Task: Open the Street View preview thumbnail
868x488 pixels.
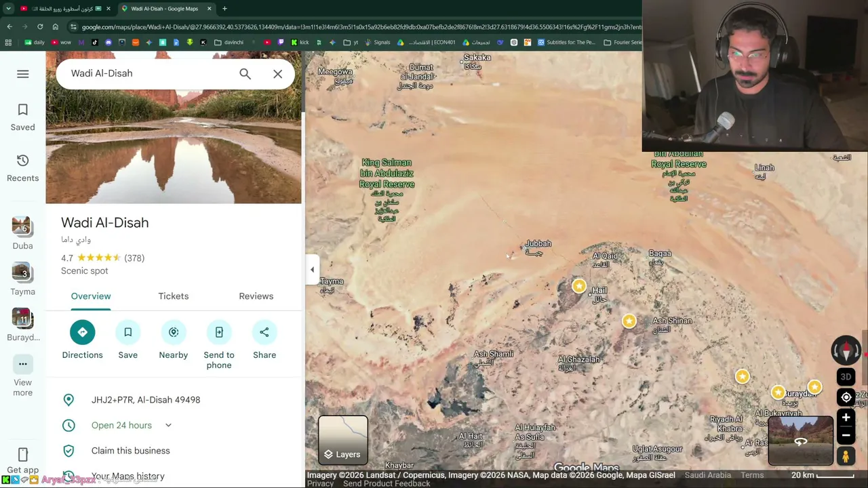Action: click(801, 441)
